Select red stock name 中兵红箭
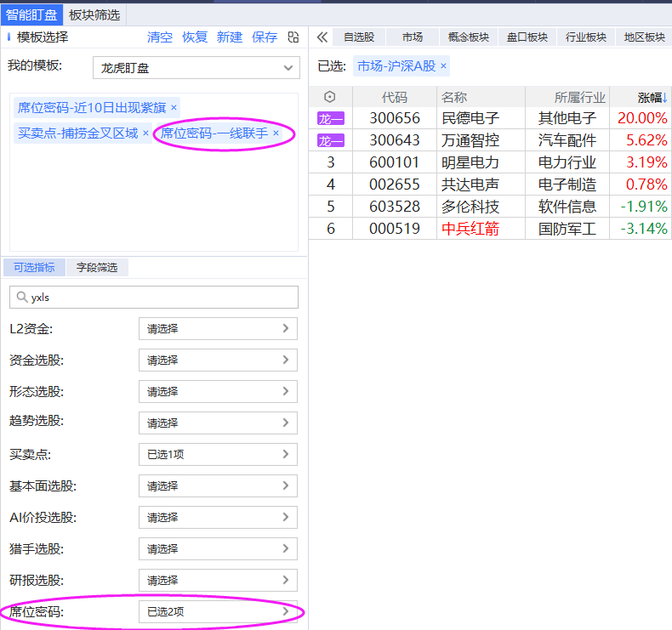This screenshot has height=630, width=672. click(470, 229)
